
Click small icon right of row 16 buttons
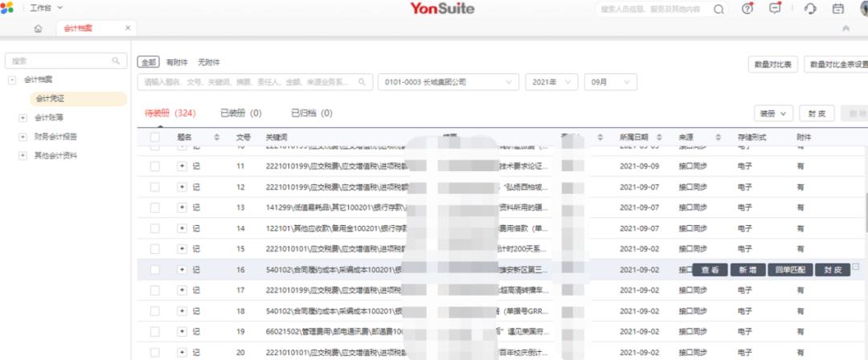pyautogui.click(x=856, y=267)
